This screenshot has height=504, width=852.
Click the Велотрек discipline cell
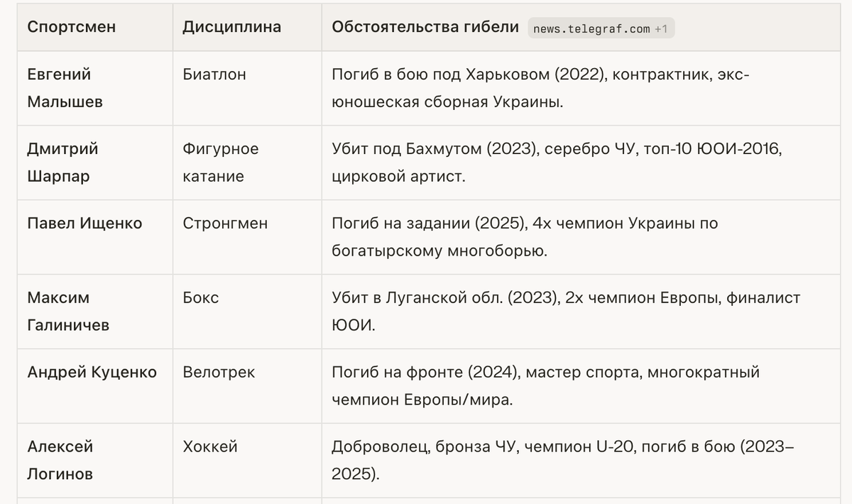(x=218, y=373)
